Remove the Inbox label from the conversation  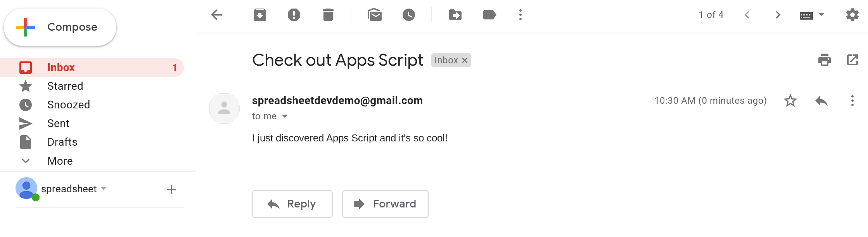click(465, 61)
